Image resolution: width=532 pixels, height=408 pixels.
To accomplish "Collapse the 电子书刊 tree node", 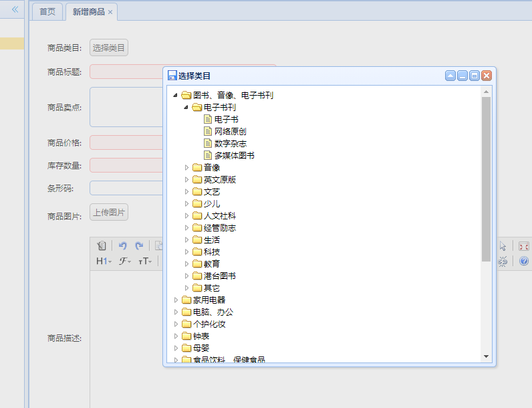I will click(x=186, y=107).
